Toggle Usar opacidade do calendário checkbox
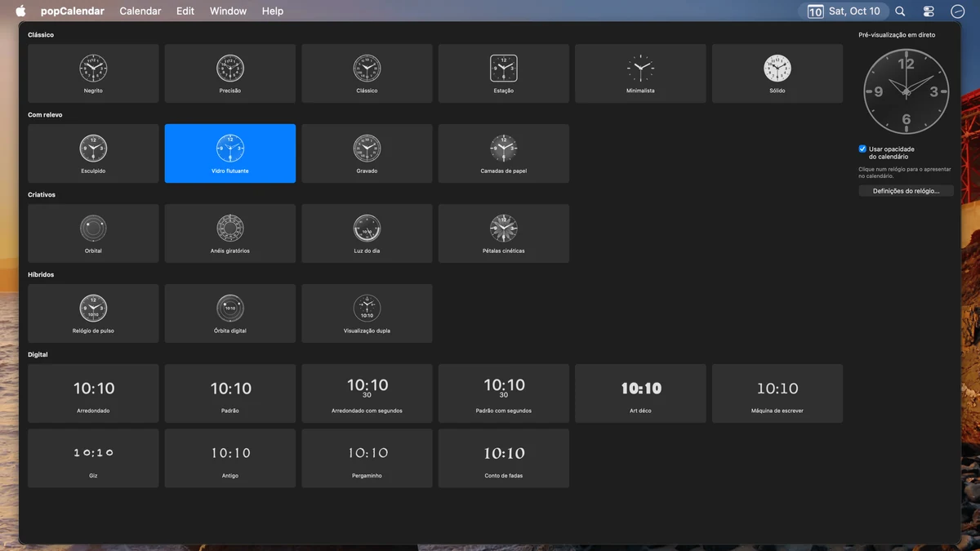Image resolution: width=980 pixels, height=551 pixels. [862, 149]
